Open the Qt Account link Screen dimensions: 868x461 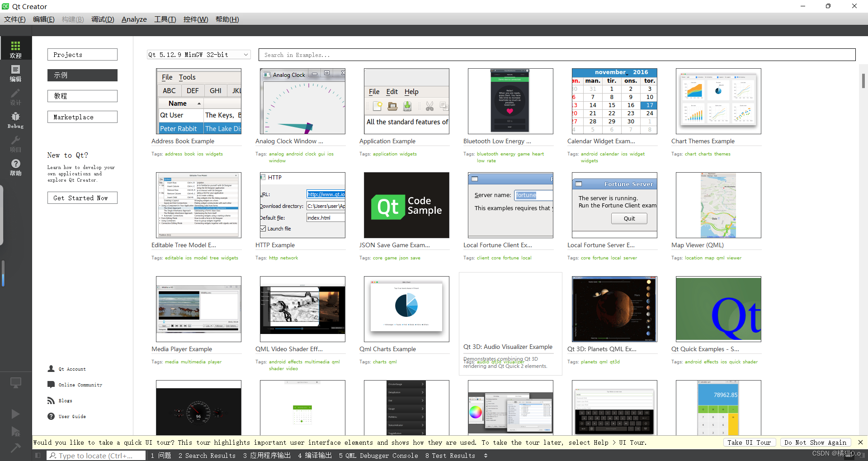click(72, 369)
